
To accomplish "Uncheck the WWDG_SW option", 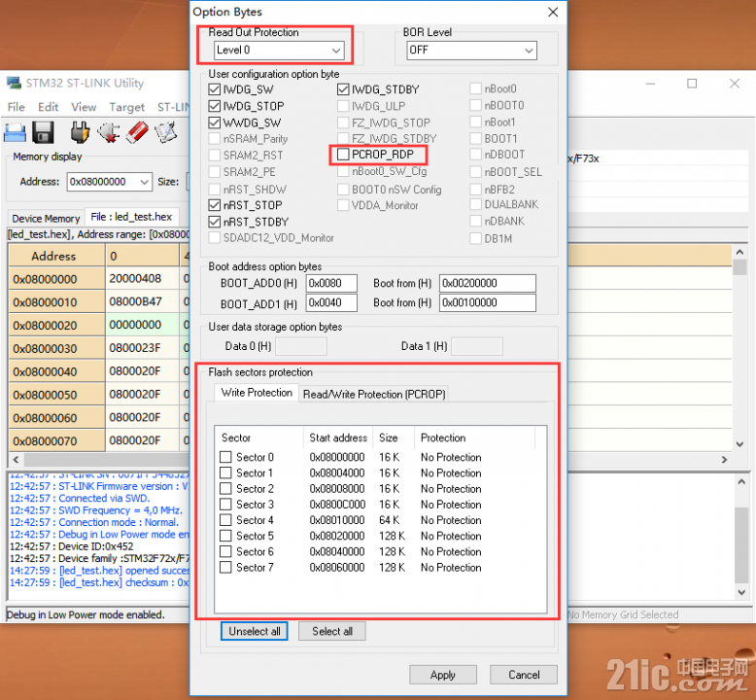I will 214,122.
